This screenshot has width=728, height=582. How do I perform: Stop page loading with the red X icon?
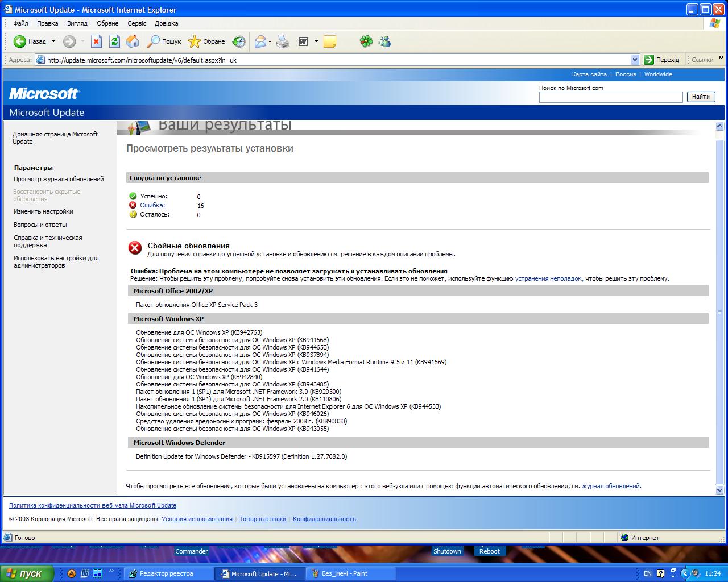pos(97,41)
